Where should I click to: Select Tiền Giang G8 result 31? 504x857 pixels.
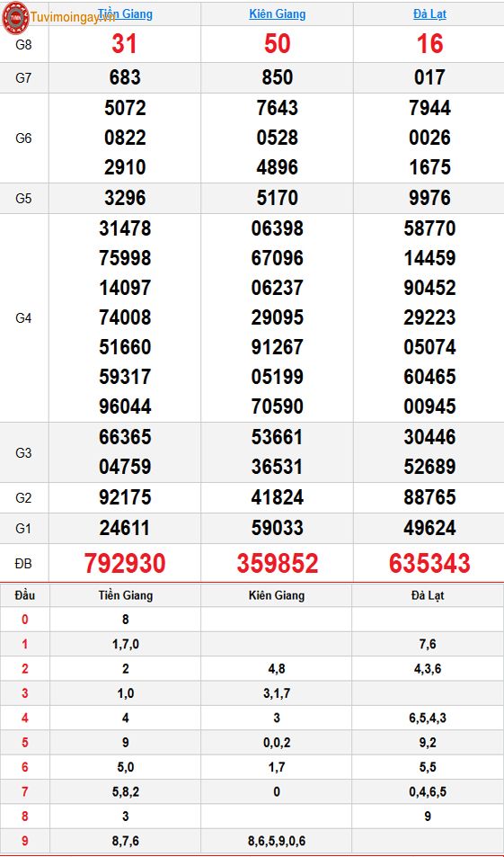click(125, 44)
